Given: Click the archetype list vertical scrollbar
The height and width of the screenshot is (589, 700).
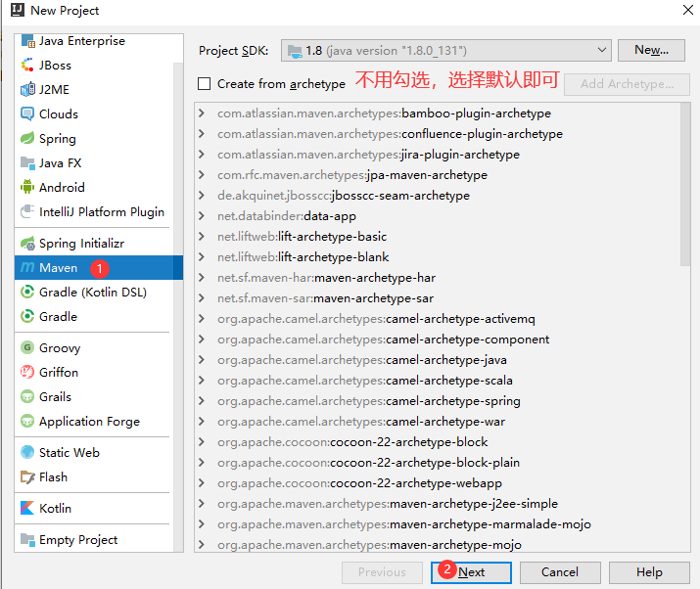Looking at the screenshot, I should pos(684,184).
